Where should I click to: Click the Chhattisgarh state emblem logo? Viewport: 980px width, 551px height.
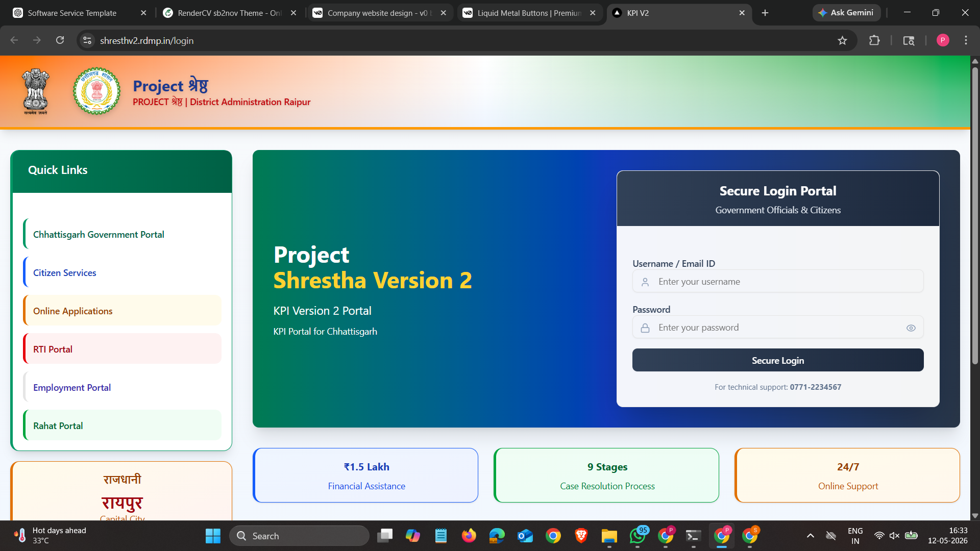click(x=96, y=91)
